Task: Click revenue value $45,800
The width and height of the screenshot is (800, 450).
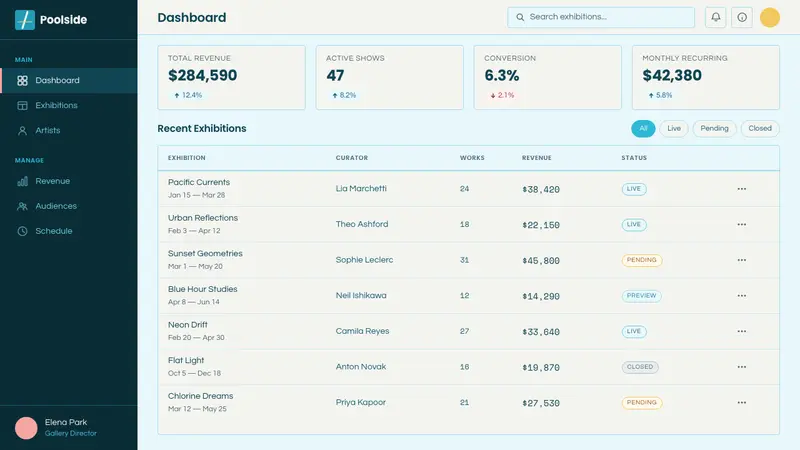Action: tap(541, 261)
